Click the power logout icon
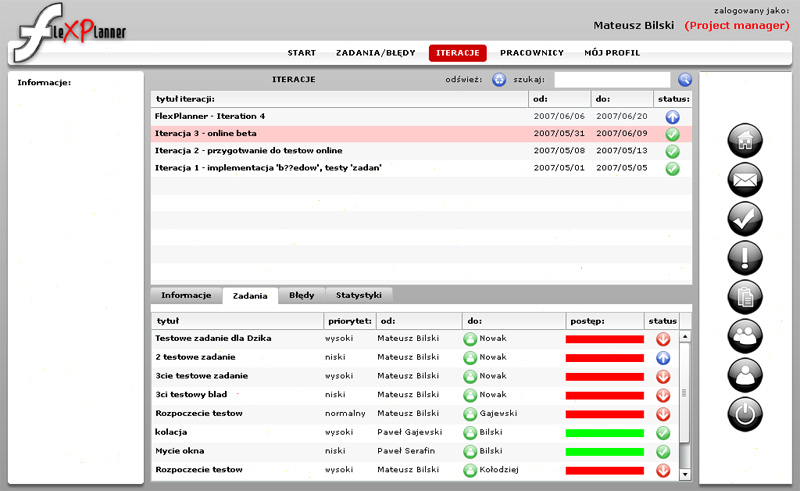800x491 pixels. point(745,412)
